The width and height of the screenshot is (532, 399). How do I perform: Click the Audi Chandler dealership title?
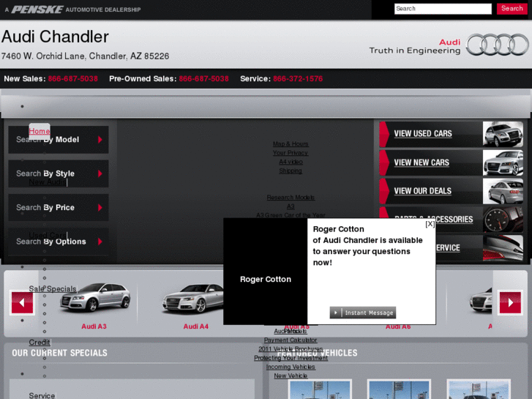point(55,37)
